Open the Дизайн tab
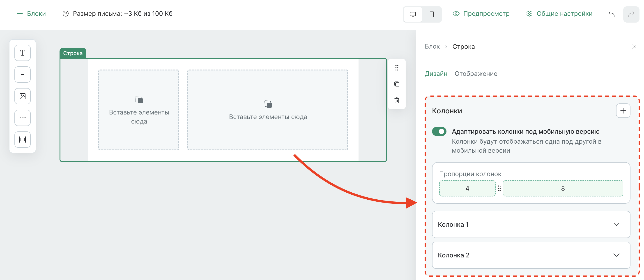Screen dimensions: 644x280 (436, 74)
